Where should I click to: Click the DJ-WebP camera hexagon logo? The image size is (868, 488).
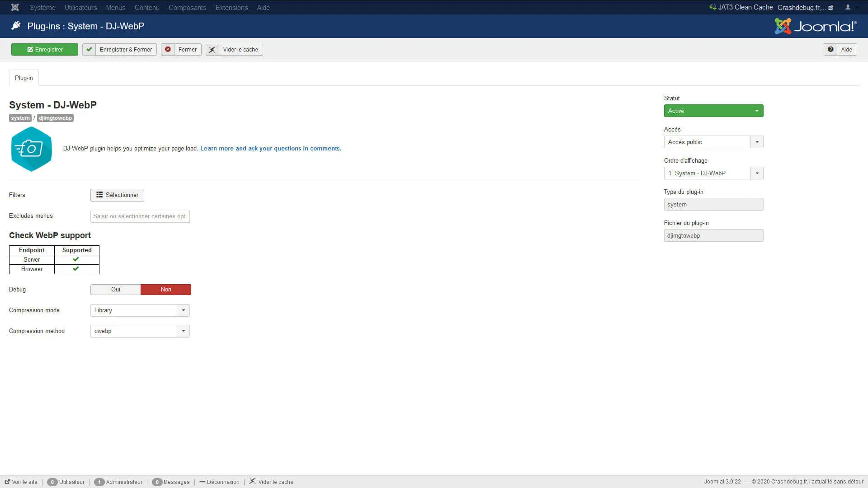[x=31, y=149]
